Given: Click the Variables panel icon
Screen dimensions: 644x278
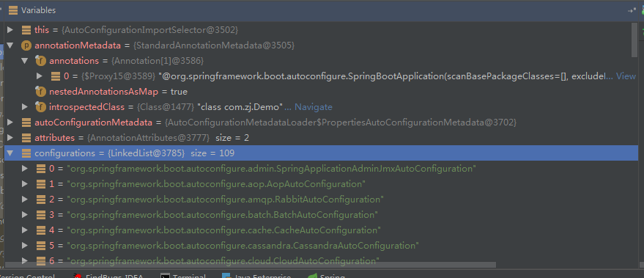Looking at the screenshot, I should [13, 10].
